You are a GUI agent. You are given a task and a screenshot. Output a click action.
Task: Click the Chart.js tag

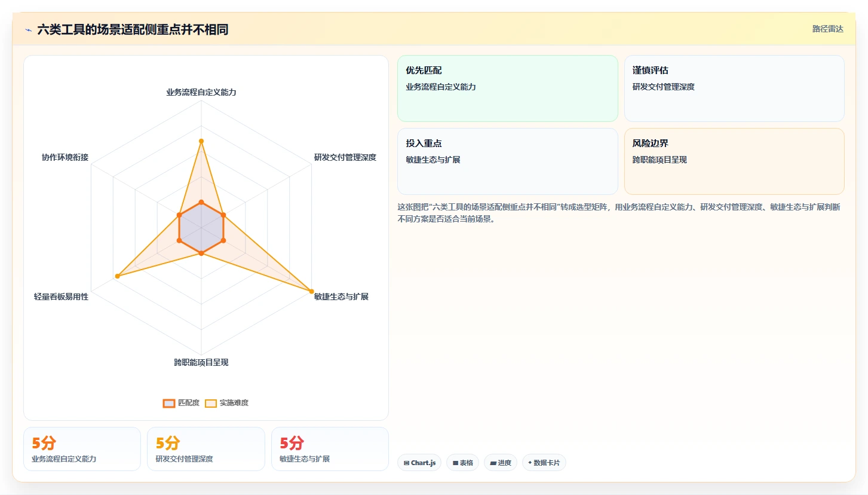point(419,463)
